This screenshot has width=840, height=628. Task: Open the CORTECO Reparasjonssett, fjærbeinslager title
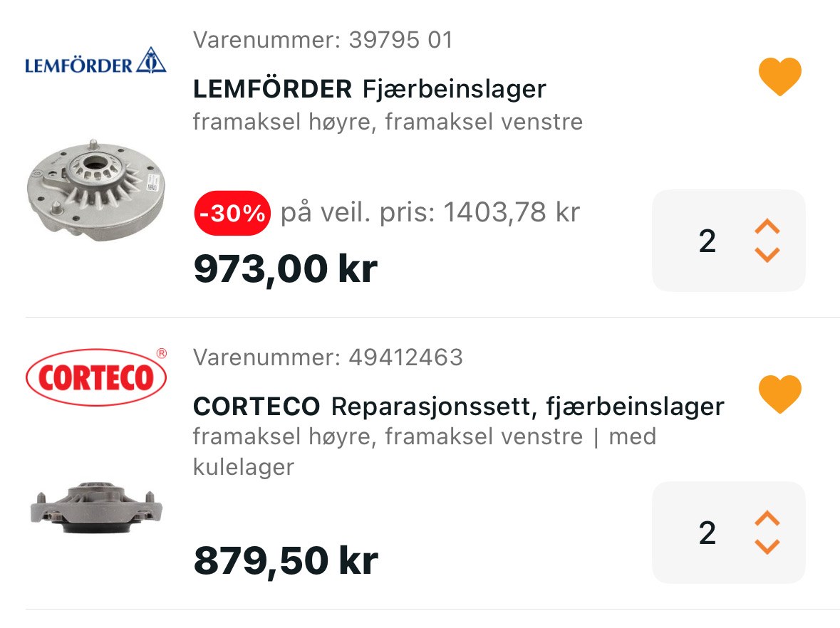[458, 407]
